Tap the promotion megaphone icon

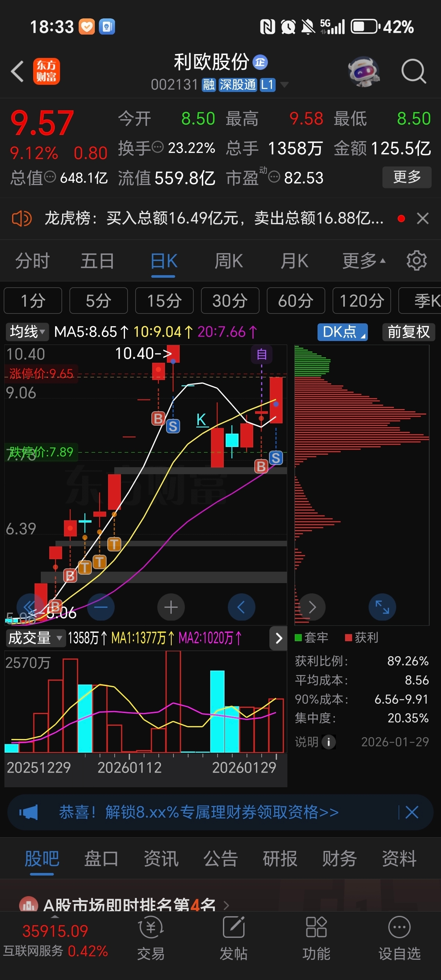click(x=29, y=812)
